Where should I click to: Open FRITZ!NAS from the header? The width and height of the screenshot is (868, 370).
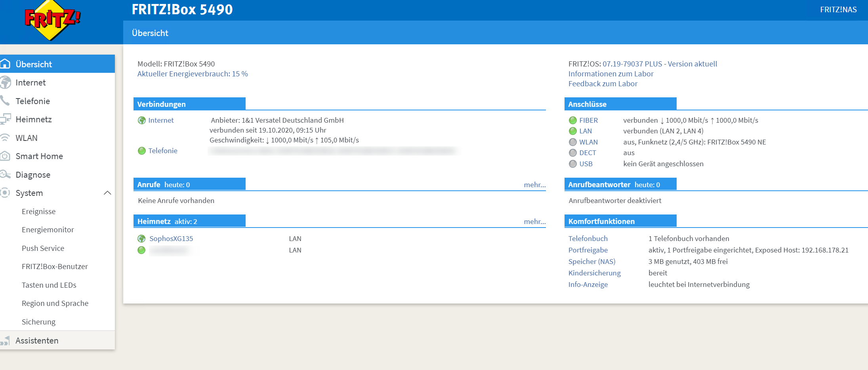click(x=838, y=9)
